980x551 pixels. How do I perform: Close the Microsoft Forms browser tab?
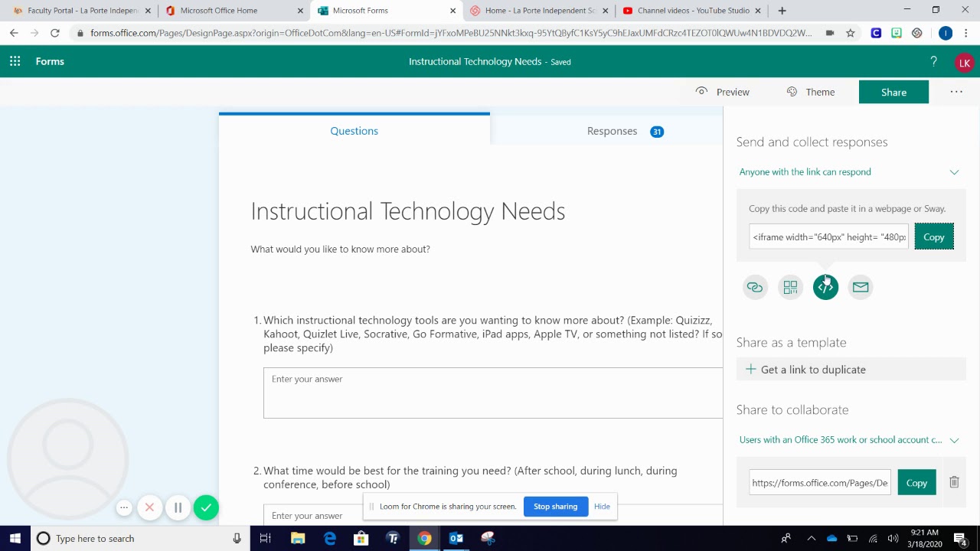coord(453,11)
